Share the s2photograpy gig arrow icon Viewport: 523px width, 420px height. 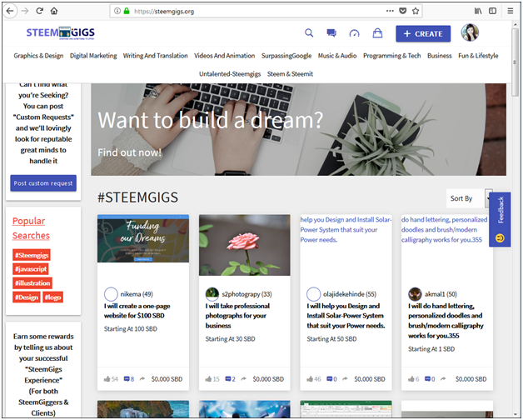tap(243, 379)
